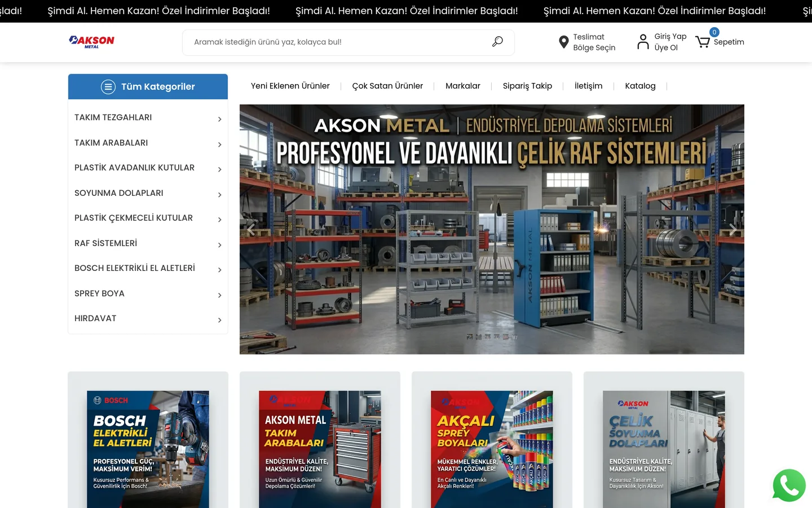
Task: Go to previous banner slide arrow
Action: (251, 229)
